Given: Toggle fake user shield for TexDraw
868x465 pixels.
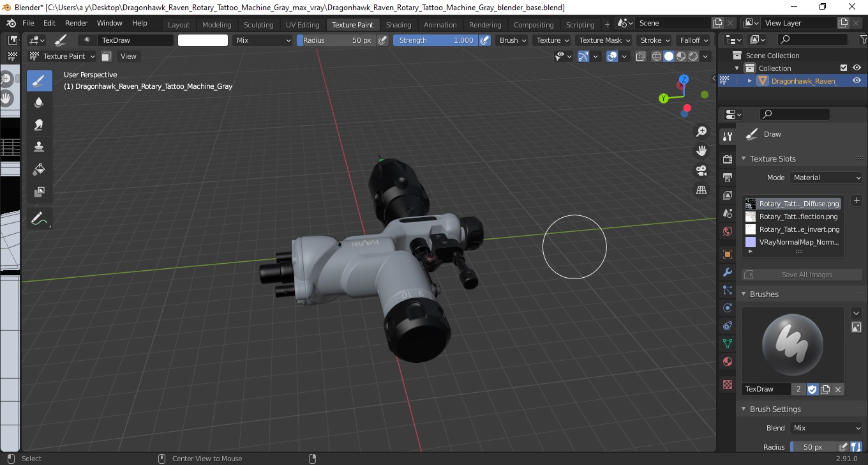Looking at the screenshot, I should point(812,389).
